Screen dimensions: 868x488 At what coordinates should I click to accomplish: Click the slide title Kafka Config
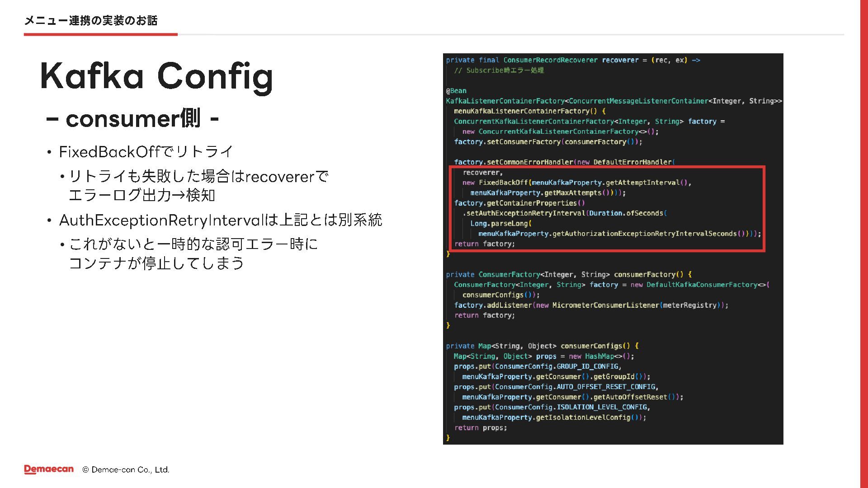click(156, 77)
